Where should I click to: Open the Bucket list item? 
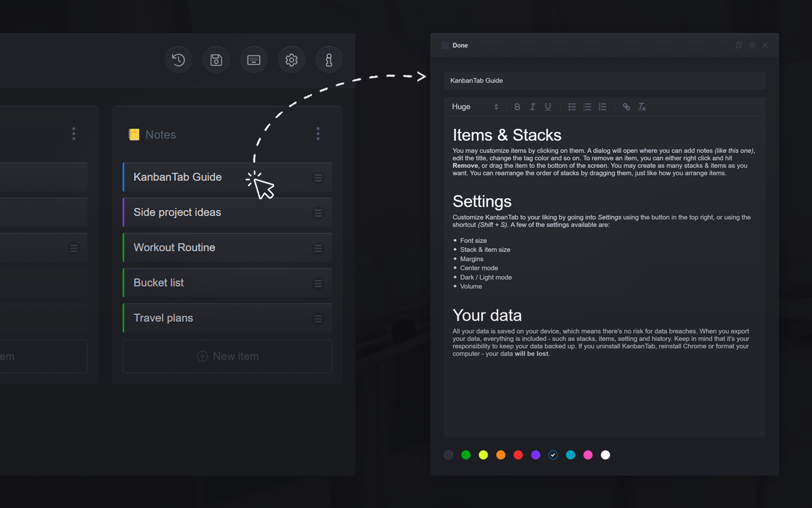tap(227, 283)
